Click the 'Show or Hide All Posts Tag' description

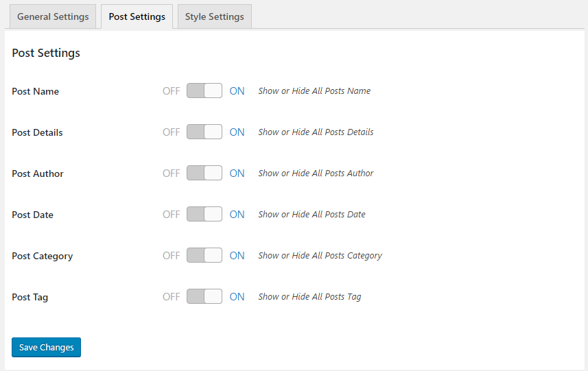[309, 296]
